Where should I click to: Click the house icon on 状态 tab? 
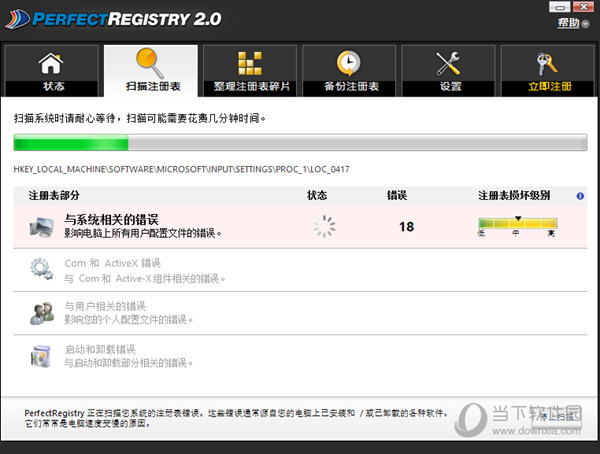point(51,63)
